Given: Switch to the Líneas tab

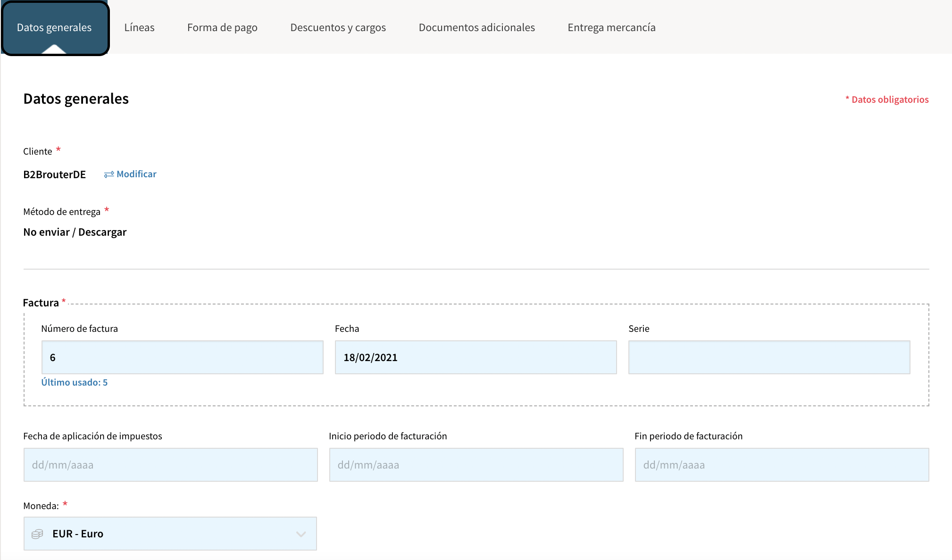Looking at the screenshot, I should 139,27.
